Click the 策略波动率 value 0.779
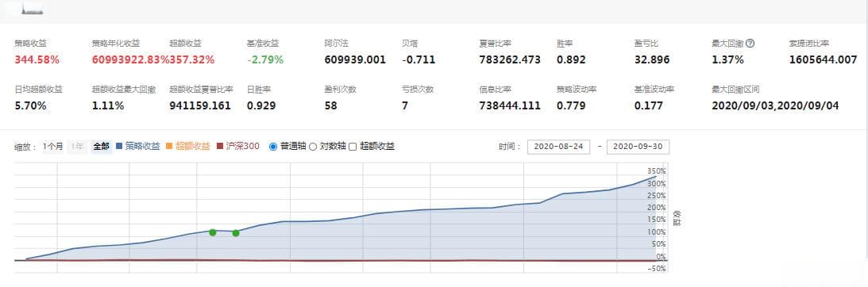Screen dimensions: 868x287 click(x=571, y=105)
